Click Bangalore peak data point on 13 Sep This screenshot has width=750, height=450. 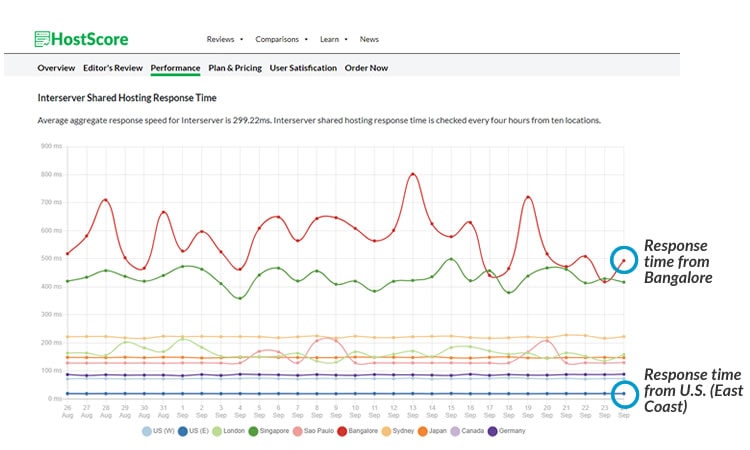pos(413,174)
